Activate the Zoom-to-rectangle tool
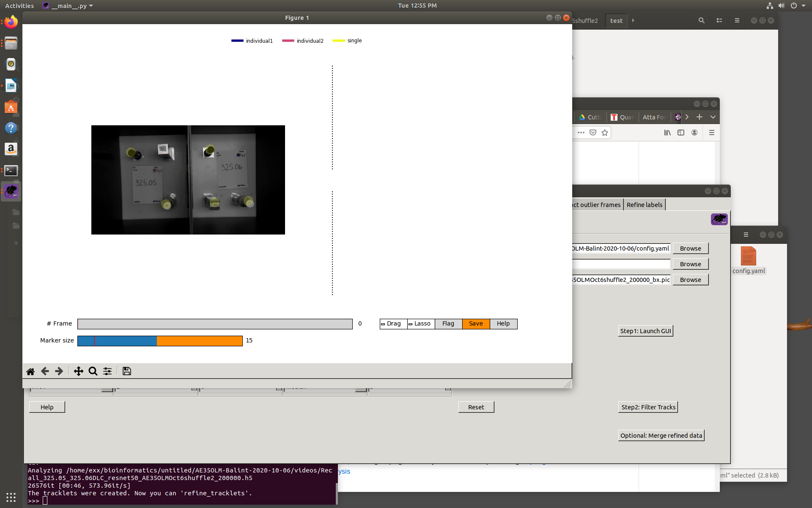812x508 pixels. coord(93,371)
